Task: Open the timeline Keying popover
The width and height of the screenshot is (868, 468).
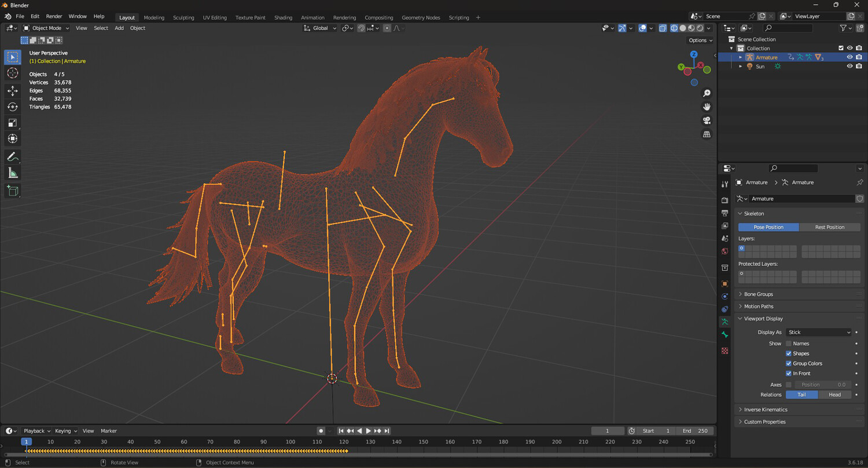Action: [65, 431]
